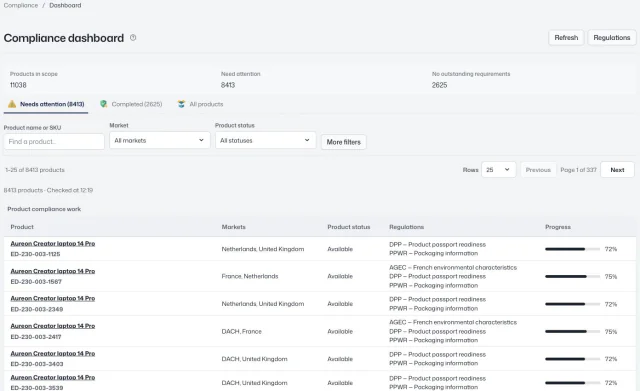Click progress bar for ED-230-003-2417 row
Viewport: 640px width, 391px height.
572,331
